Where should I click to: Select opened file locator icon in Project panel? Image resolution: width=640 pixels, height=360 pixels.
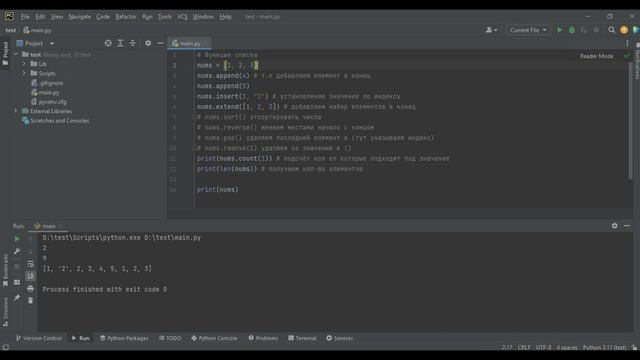(108, 43)
